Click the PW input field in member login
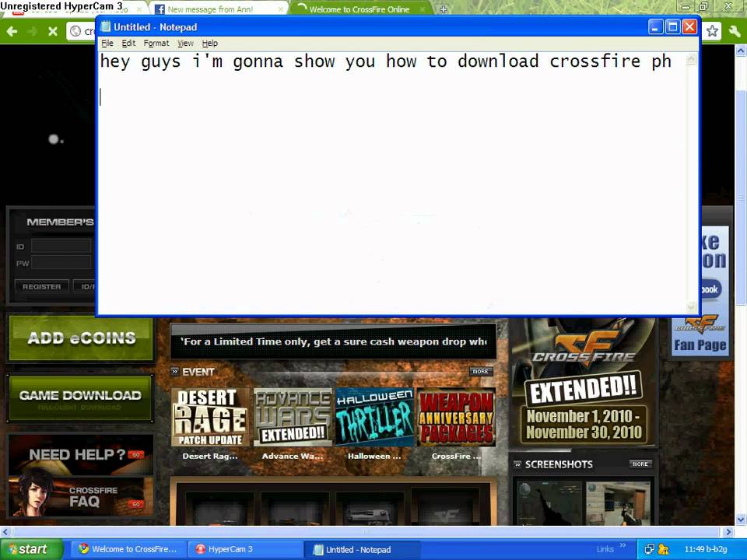747x560 pixels. click(x=61, y=262)
